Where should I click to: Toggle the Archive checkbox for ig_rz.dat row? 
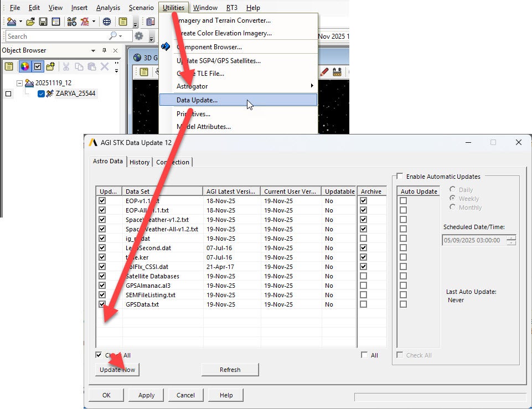[x=363, y=239]
